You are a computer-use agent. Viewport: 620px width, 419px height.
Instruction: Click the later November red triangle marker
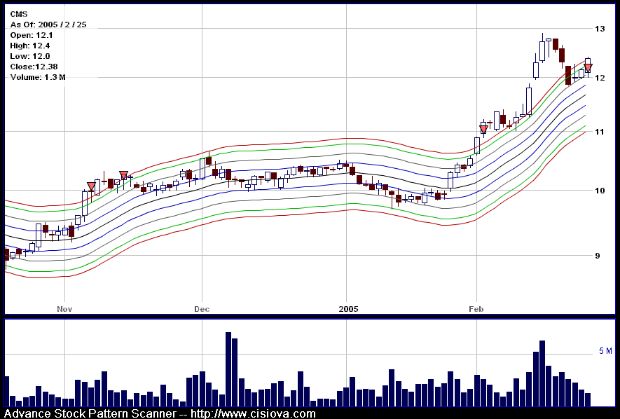click(124, 175)
